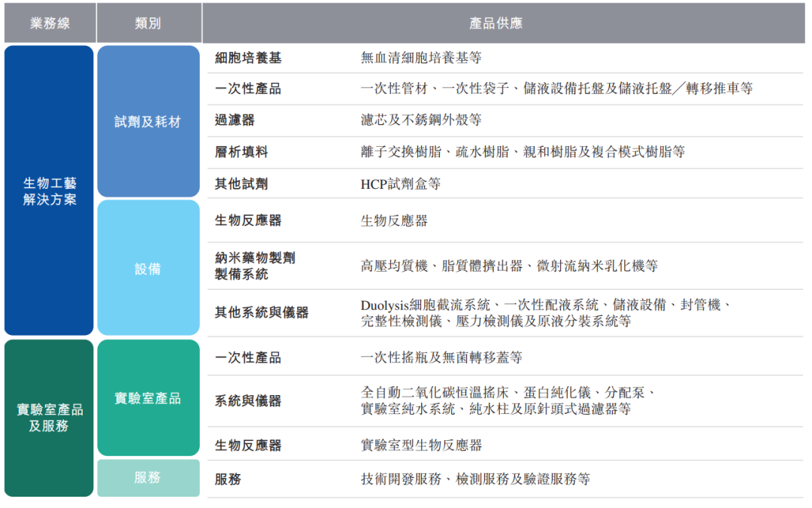Viewport: 812px width, 508px height.
Task: Click the 實驗室型生物反應器 description text
Action: 422,445
